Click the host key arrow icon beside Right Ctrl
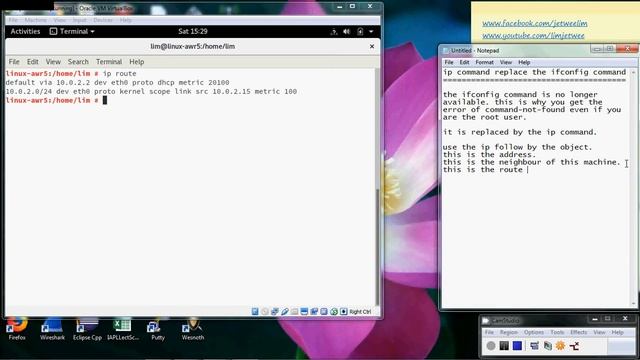The image size is (640, 360). (344, 311)
